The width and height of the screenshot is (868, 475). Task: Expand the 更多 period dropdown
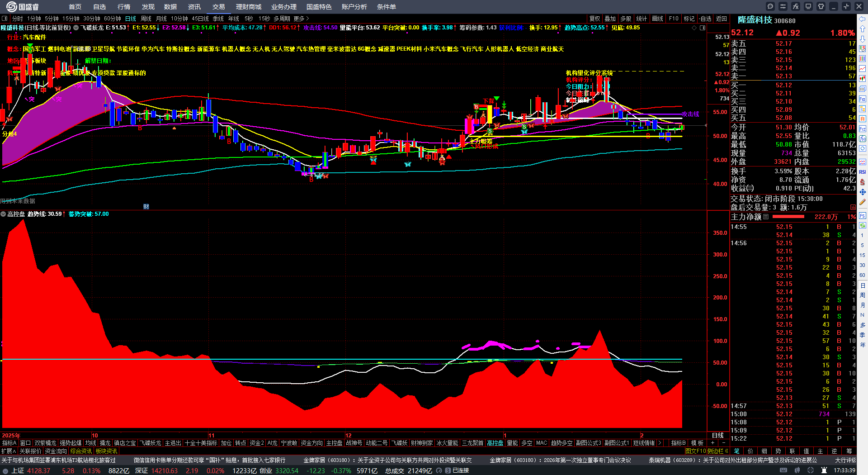click(x=301, y=19)
